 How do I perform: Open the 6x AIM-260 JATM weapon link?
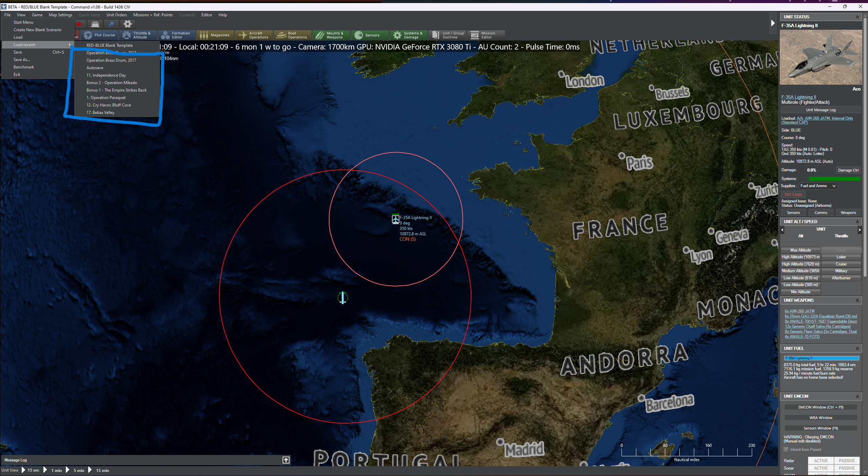[x=799, y=311]
